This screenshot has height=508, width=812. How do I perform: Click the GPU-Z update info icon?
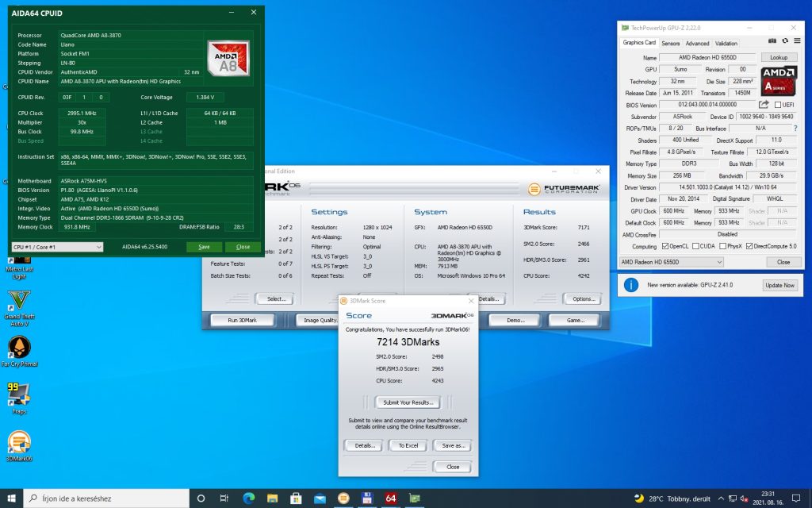630,285
